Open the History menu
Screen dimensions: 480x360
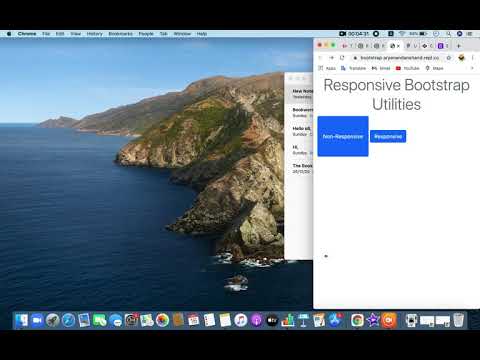(95, 34)
